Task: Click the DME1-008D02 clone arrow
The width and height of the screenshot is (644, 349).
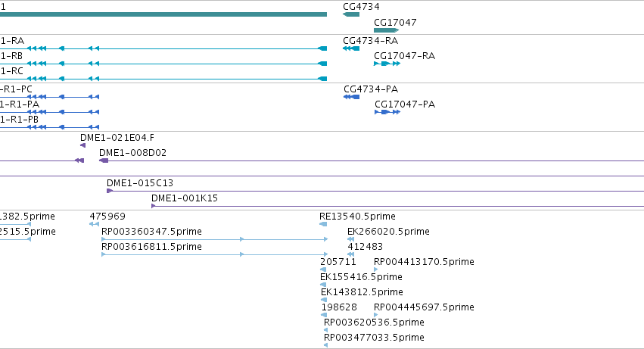Action: tap(104, 160)
